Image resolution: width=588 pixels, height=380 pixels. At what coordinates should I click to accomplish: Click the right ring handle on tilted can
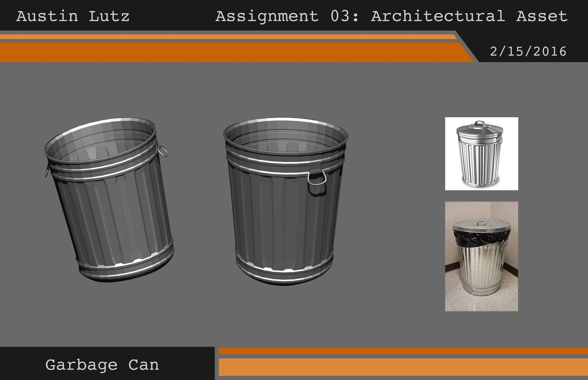[163, 151]
